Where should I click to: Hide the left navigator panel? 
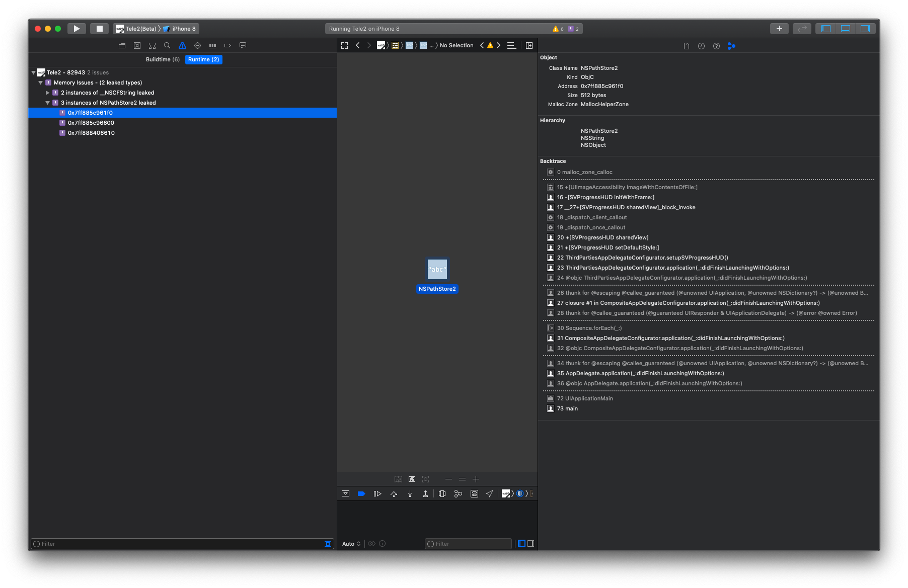[826, 29]
